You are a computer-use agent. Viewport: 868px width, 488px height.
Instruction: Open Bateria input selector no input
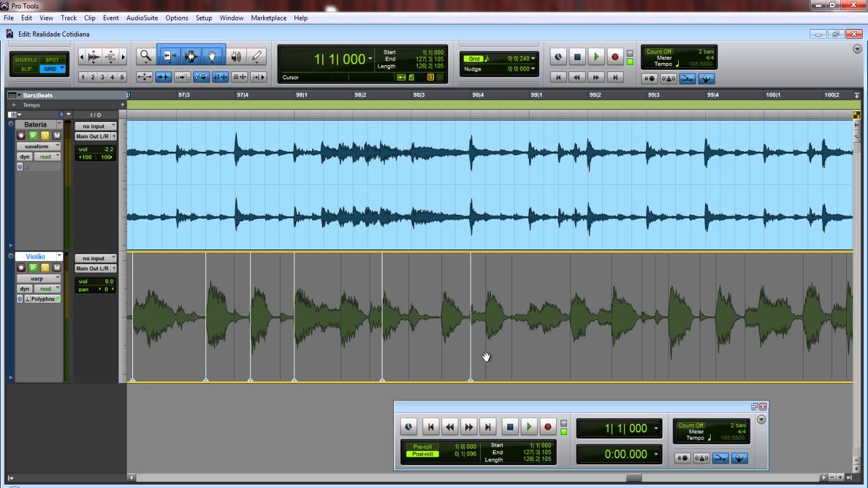coord(96,126)
